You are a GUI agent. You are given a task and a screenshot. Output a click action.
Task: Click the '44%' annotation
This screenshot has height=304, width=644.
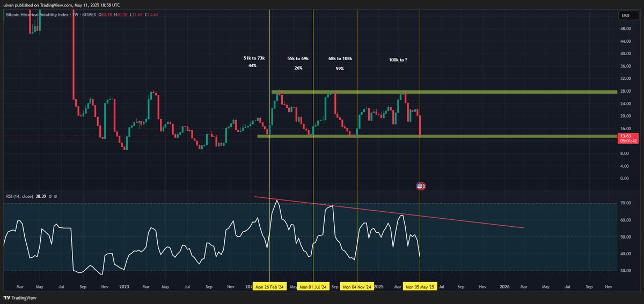coord(253,66)
